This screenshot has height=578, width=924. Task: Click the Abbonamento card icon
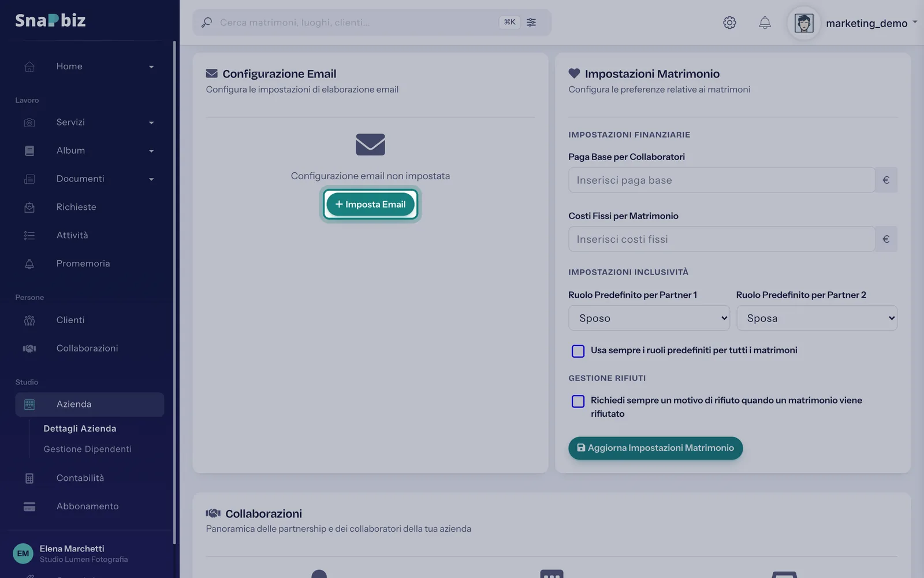pos(29,506)
